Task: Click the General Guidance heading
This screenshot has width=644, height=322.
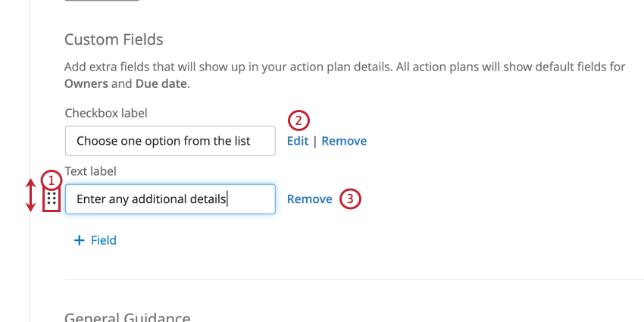Action: [x=127, y=317]
